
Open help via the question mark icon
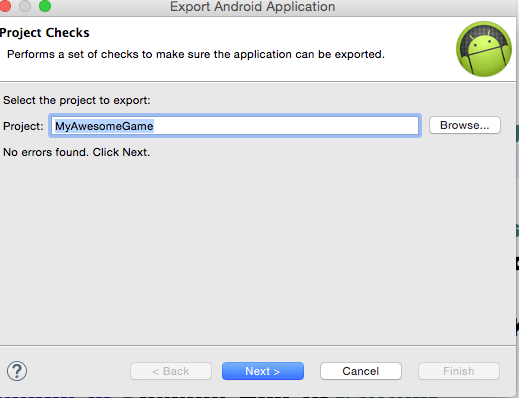click(17, 371)
